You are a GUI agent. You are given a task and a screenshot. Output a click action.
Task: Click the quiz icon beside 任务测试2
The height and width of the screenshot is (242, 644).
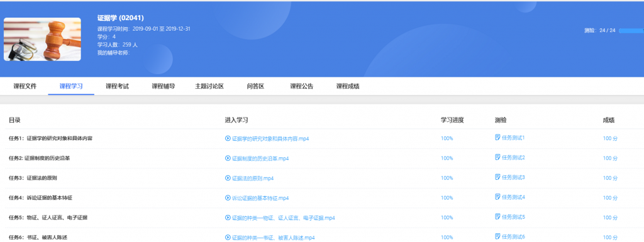pos(498,157)
